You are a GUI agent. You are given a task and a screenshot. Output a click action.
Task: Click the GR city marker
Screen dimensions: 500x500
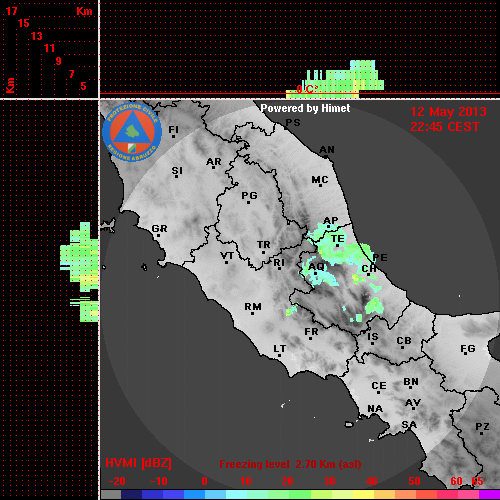coord(159,236)
